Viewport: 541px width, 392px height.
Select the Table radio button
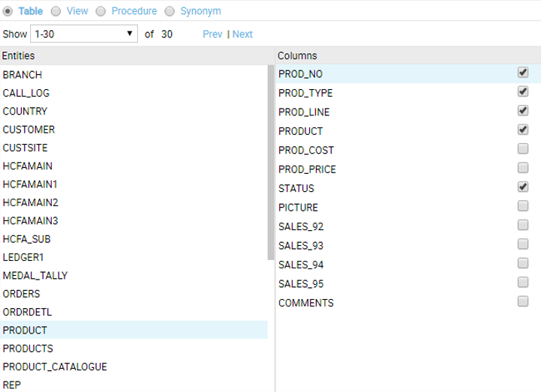pos(8,11)
